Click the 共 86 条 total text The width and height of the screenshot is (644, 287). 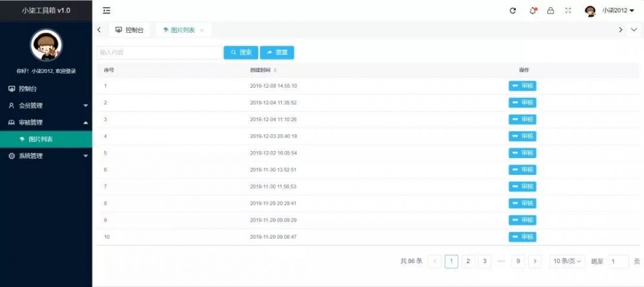click(411, 261)
